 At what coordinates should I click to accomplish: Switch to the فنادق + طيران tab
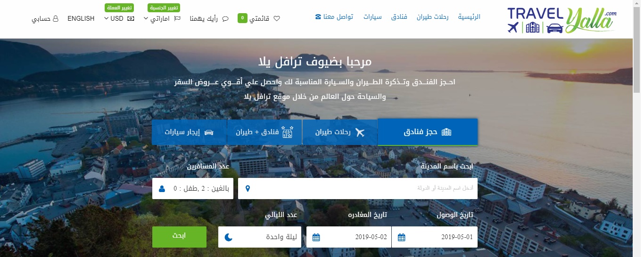coord(264,132)
